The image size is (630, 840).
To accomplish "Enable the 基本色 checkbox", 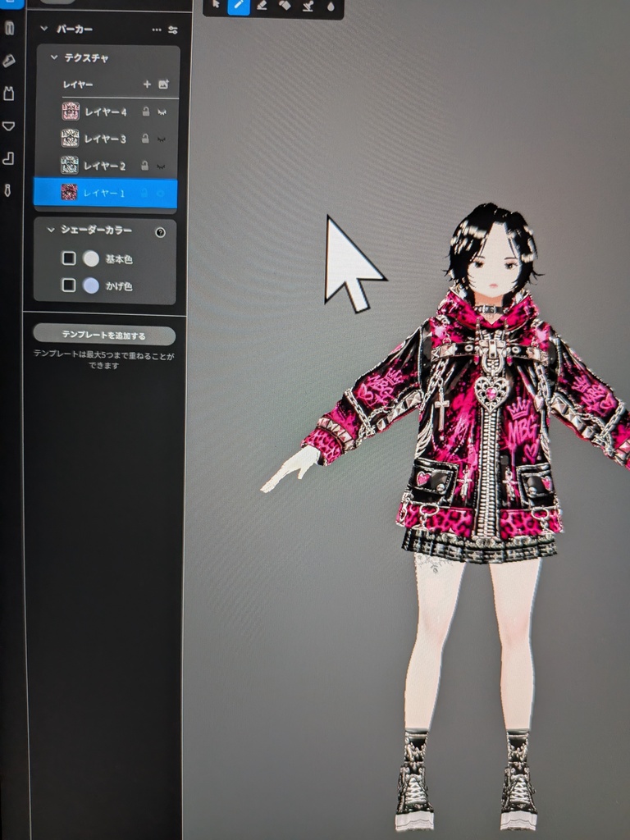I will 69,258.
